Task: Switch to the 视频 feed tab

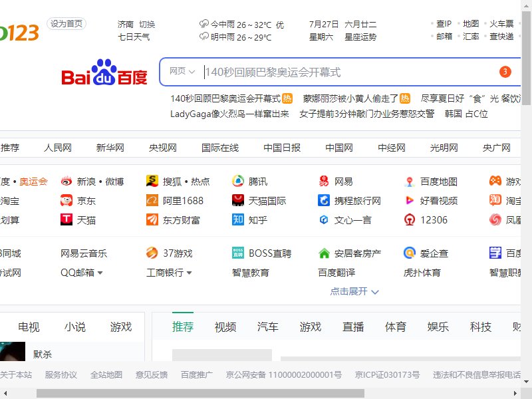Action: click(x=225, y=327)
